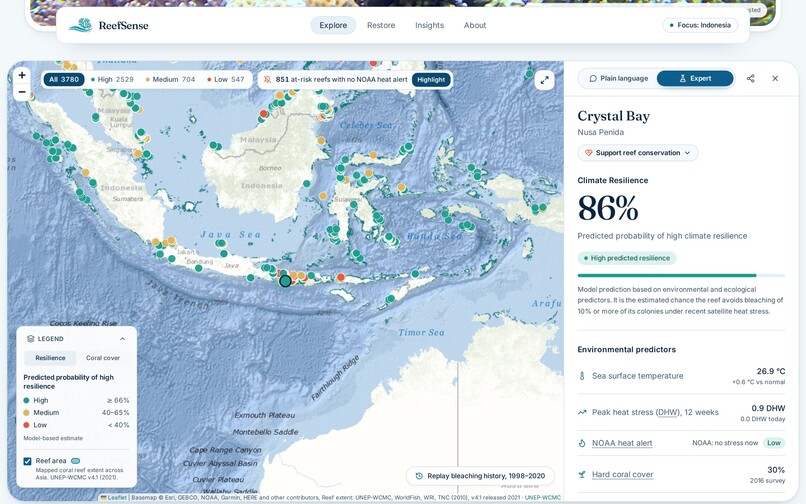Click the ReefSense coral logo
Screen dimensions: 806x504
(x=81, y=25)
